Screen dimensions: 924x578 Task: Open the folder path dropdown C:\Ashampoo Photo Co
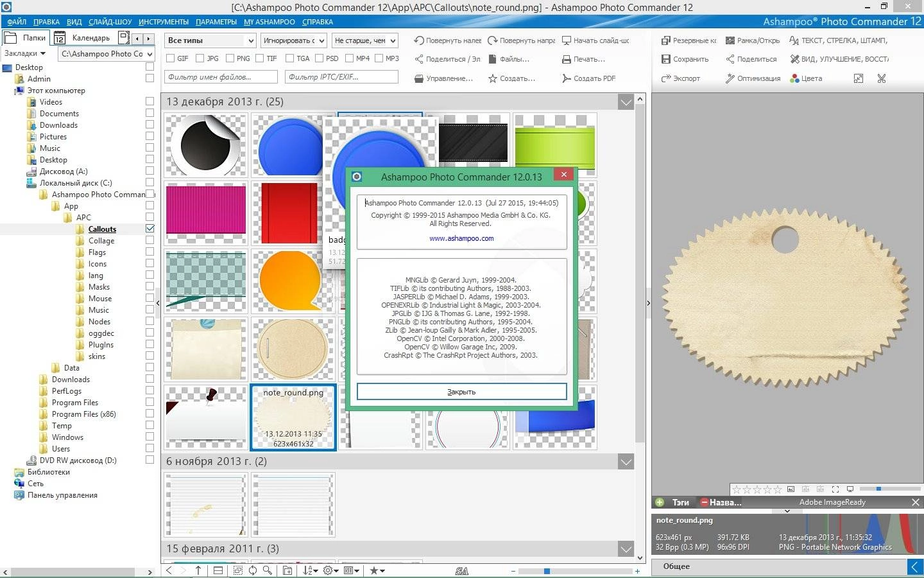pos(107,54)
